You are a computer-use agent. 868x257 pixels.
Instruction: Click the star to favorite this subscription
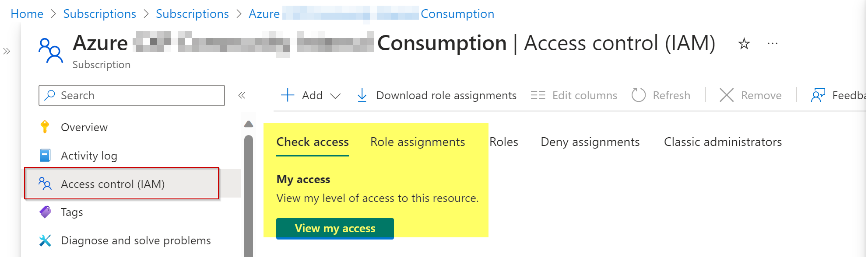[744, 43]
